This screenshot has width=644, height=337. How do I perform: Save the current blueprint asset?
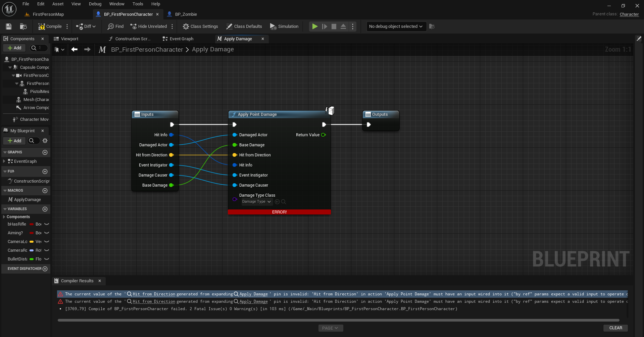pos(9,27)
